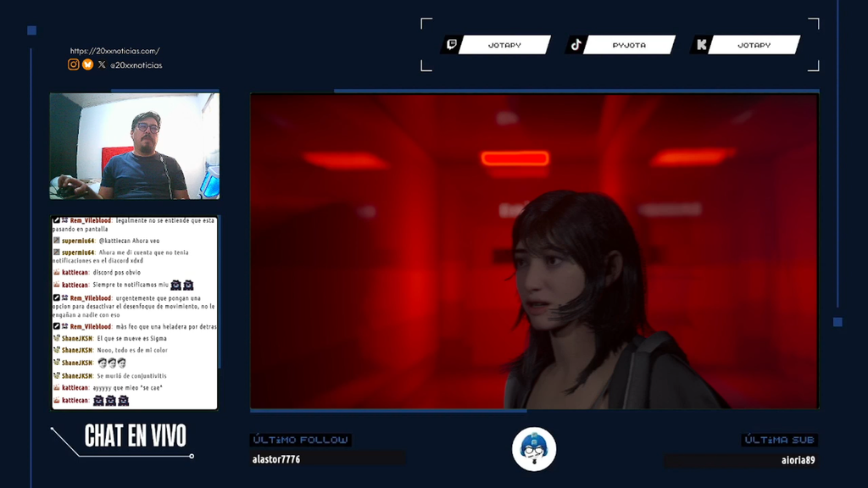Click kattiecan's badge beside 'discord pos obvio'
This screenshot has width=868, height=488.
(x=57, y=272)
